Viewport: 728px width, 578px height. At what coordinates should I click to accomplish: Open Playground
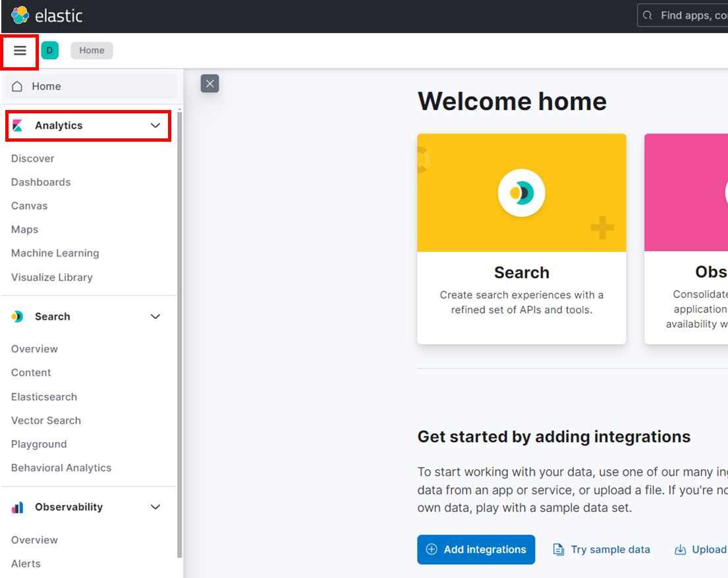(x=39, y=444)
